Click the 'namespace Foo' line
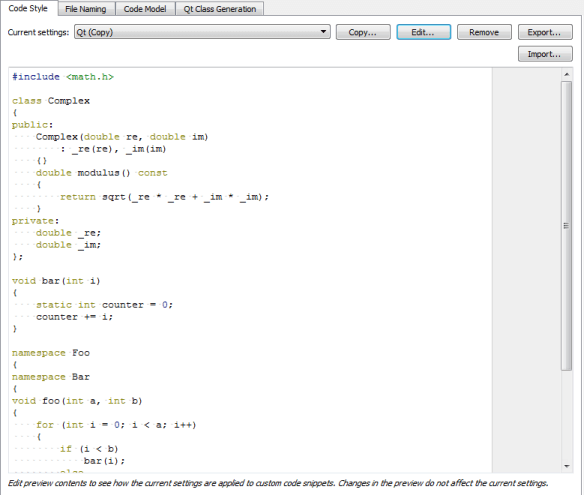This screenshot has height=495, width=584. tap(51, 353)
